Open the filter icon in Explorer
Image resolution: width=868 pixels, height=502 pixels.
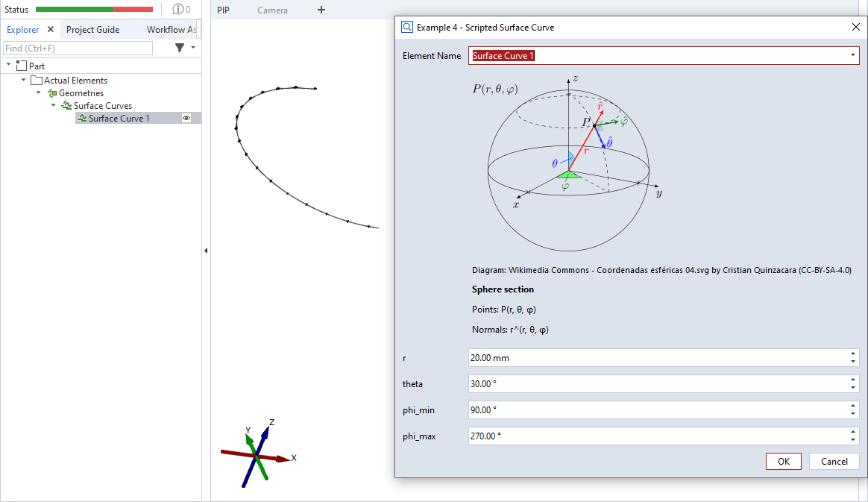[180, 48]
